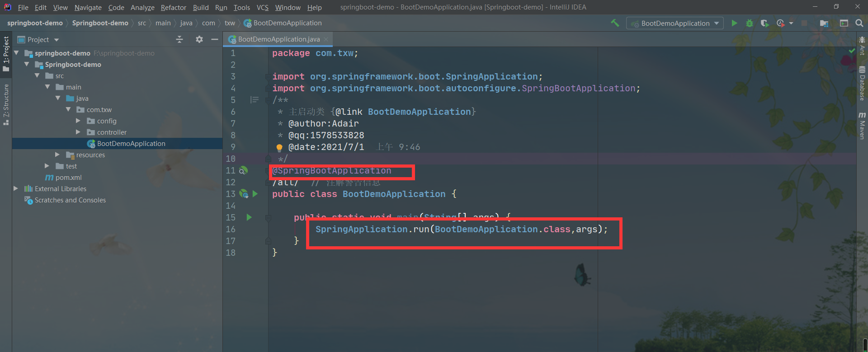
Task: Open the Maven tool window
Action: click(862, 126)
